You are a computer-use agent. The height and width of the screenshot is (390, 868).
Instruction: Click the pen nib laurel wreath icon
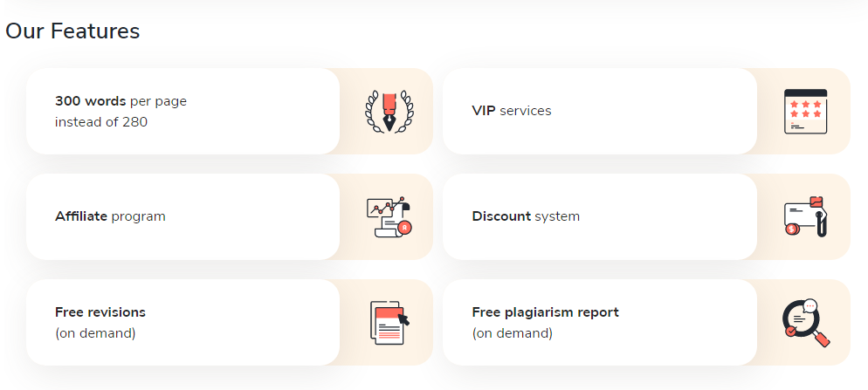tap(389, 111)
